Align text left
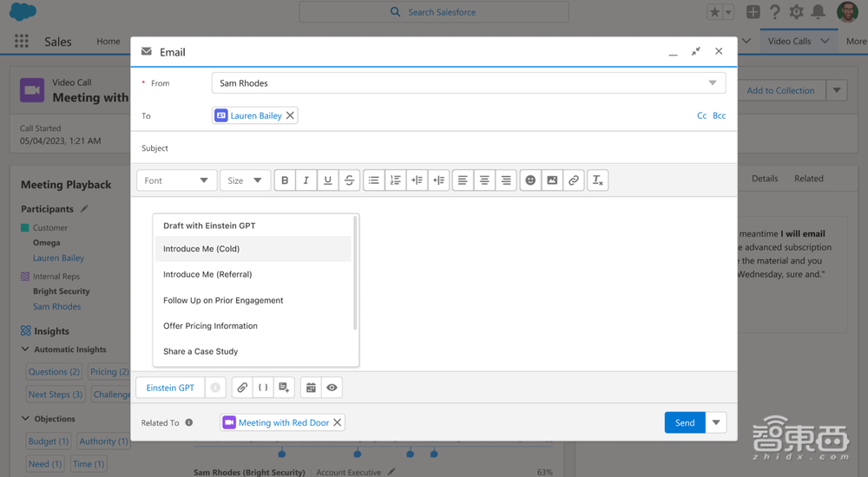This screenshot has width=868, height=477. (x=463, y=180)
